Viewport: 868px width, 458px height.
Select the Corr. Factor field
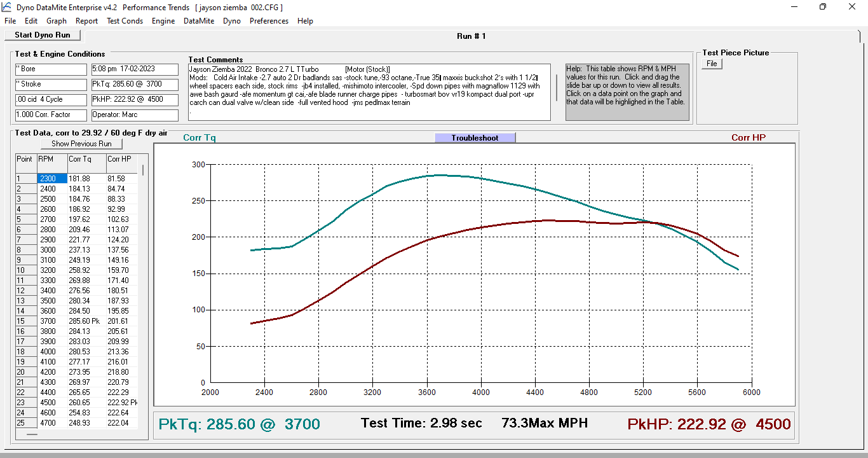pyautogui.click(x=51, y=115)
